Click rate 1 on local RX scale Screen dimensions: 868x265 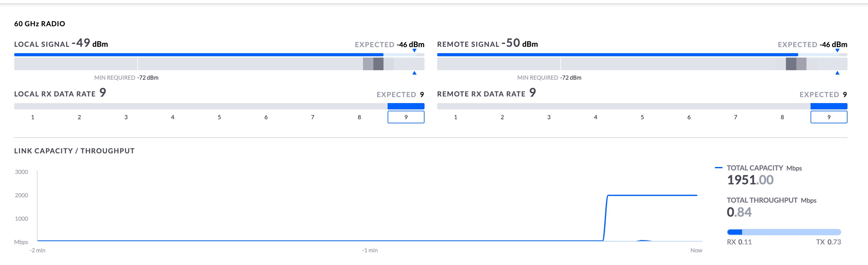pos(33,117)
